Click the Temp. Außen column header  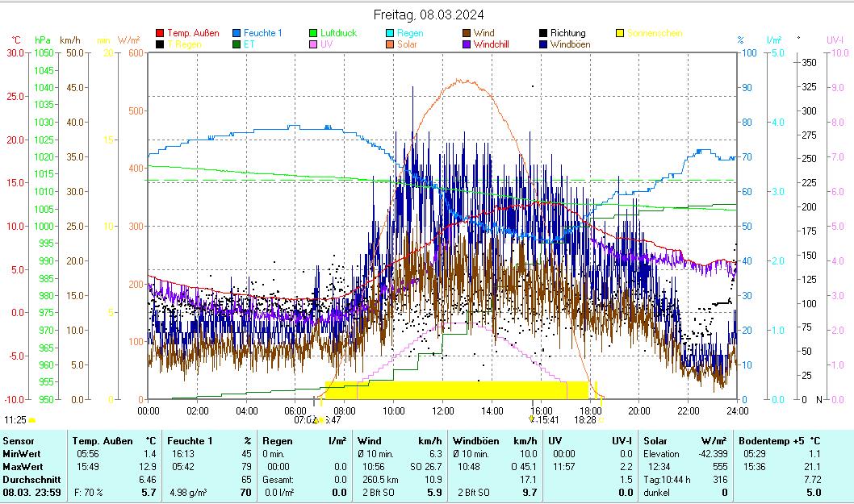click(x=102, y=441)
